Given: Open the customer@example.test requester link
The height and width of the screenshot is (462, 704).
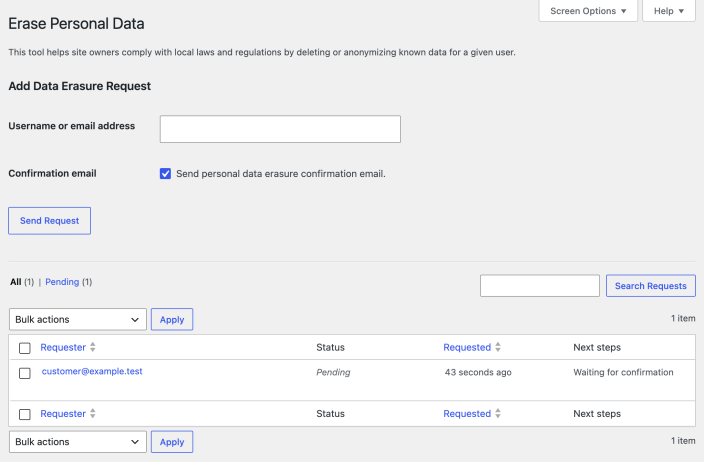Looking at the screenshot, I should tap(92, 371).
